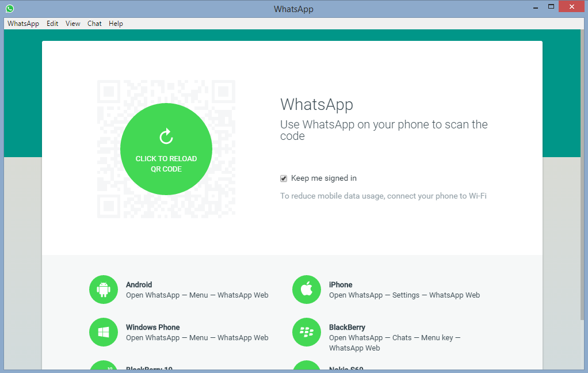The width and height of the screenshot is (588, 373).
Task: Toggle the Keep me signed in checkbox
Action: coord(284,178)
